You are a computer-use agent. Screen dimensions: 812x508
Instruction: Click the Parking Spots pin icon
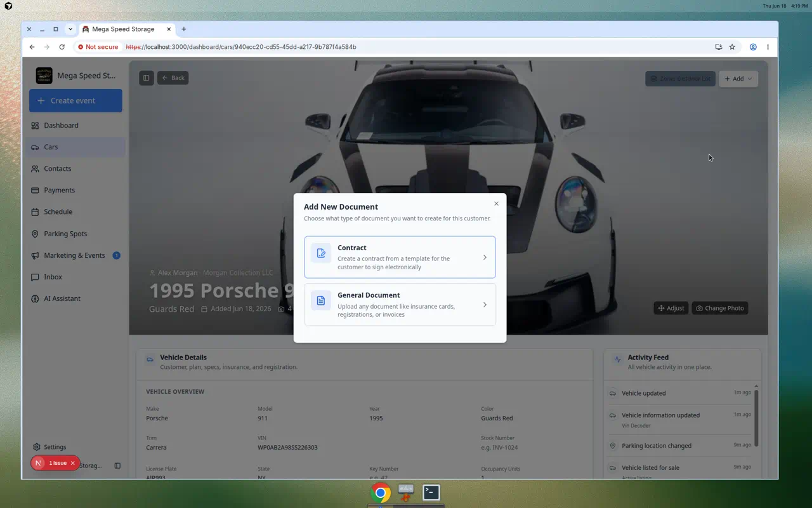point(35,234)
